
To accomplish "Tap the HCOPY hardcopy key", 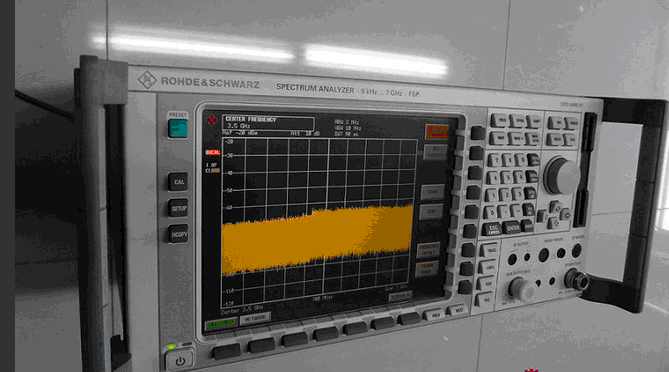I will pyautogui.click(x=178, y=234).
